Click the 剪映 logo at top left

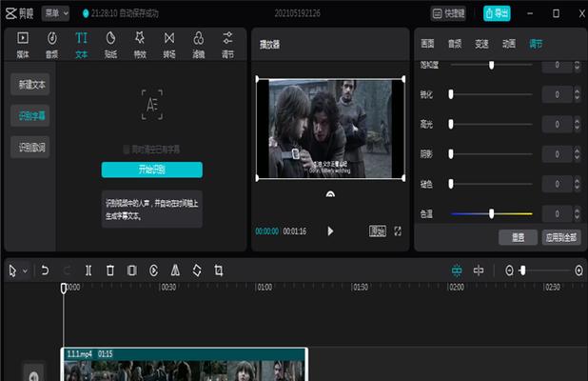[x=19, y=14]
